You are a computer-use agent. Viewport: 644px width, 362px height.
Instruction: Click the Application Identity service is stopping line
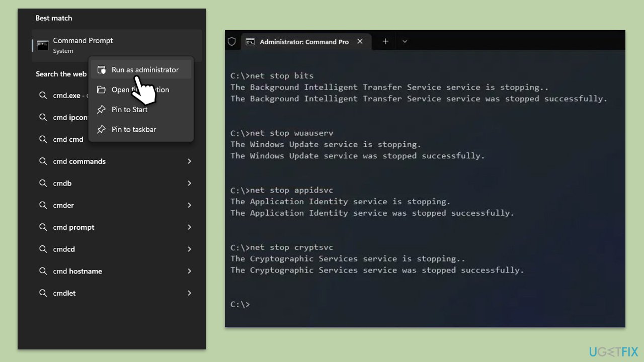341,202
